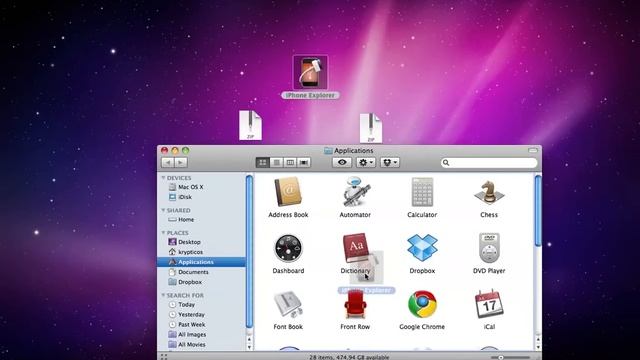Viewport: 640px width, 360px height.
Task: Select the Dictionary app icon
Action: click(355, 248)
